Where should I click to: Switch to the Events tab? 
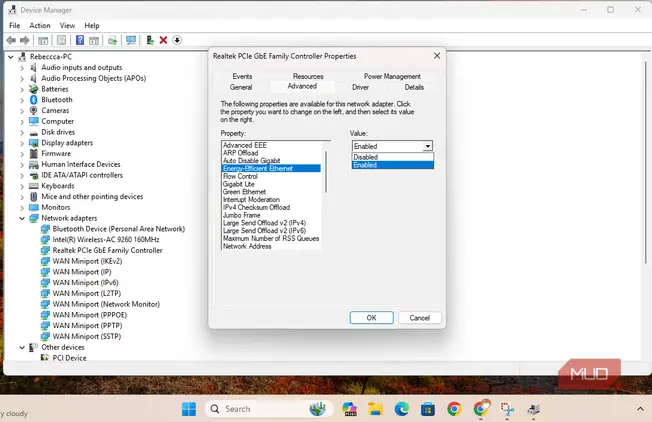coord(242,77)
